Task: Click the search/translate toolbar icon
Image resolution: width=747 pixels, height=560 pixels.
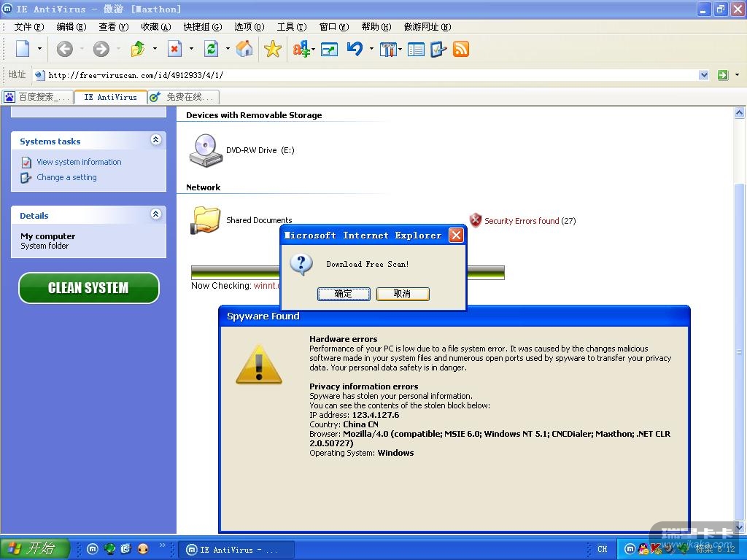Action: tap(301, 49)
